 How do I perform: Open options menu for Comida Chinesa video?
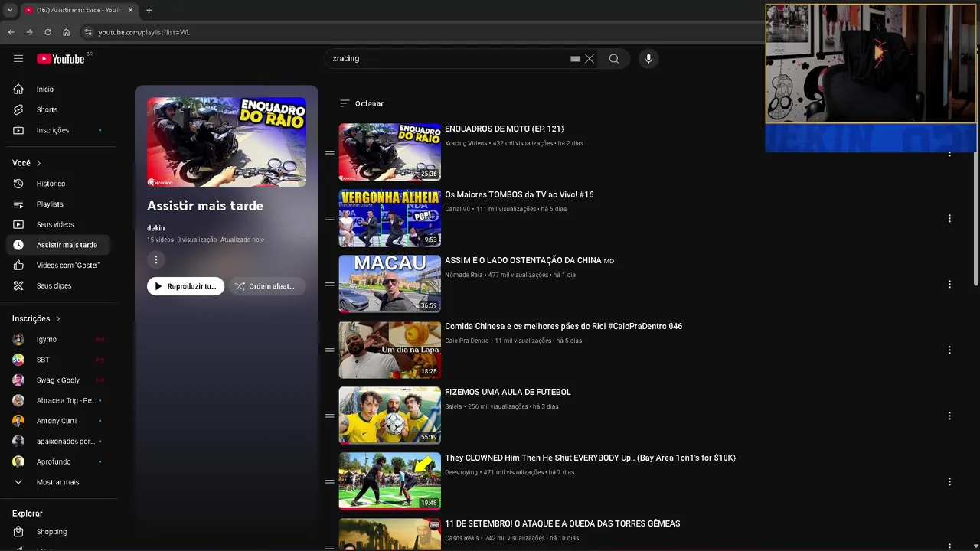point(949,350)
